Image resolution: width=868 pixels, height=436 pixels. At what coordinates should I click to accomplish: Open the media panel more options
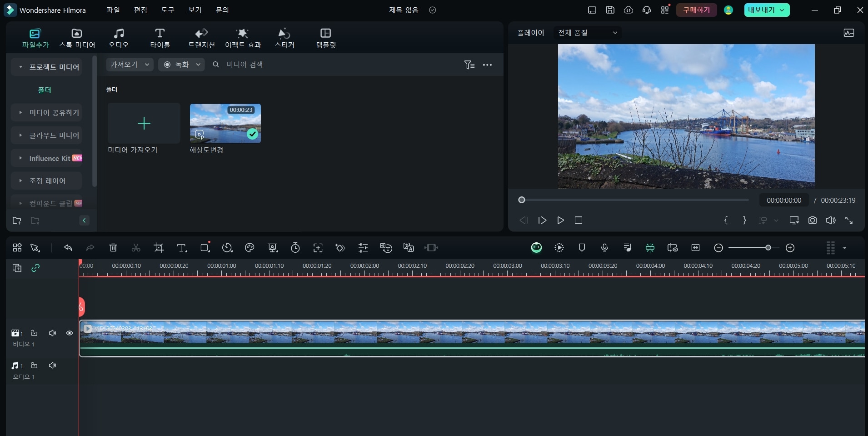coord(487,65)
